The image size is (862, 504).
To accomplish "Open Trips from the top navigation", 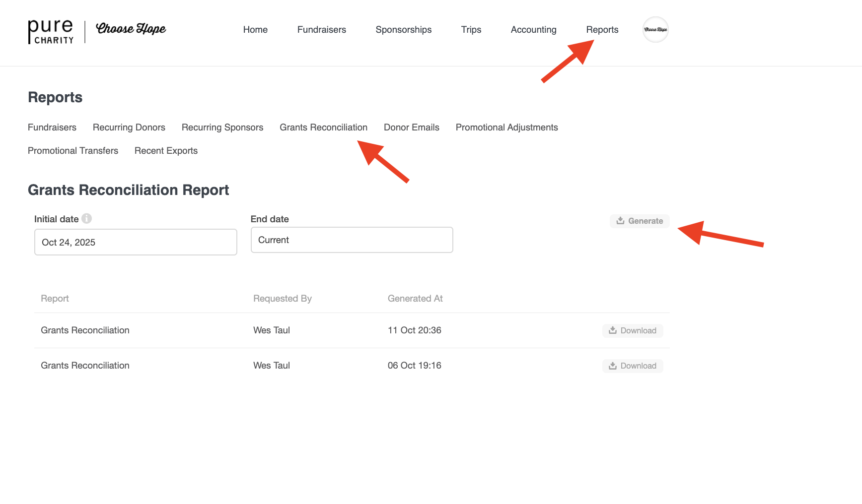I will point(471,30).
